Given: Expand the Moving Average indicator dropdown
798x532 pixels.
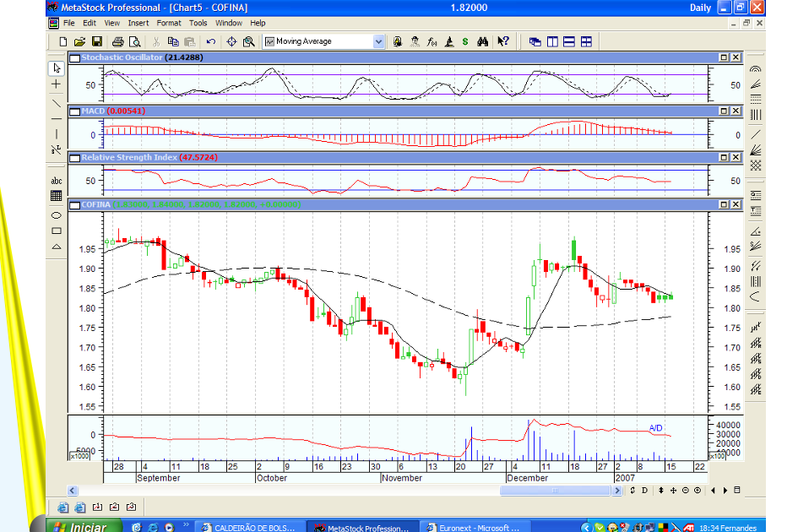Looking at the screenshot, I should point(378,41).
